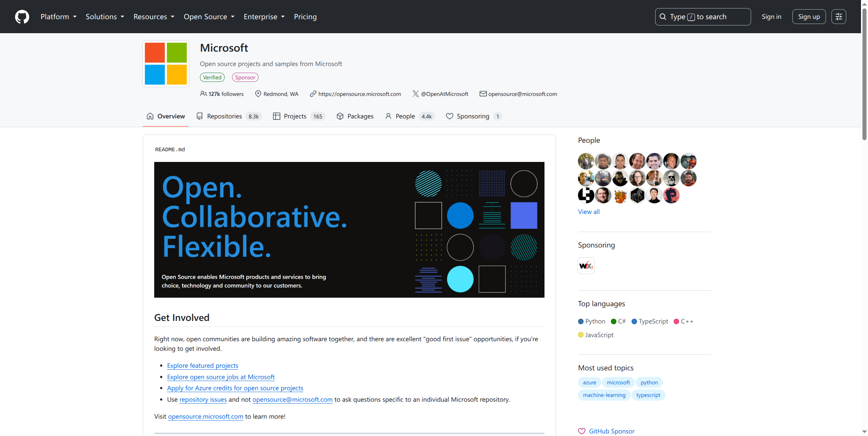Click the Repositories book icon

click(x=200, y=116)
